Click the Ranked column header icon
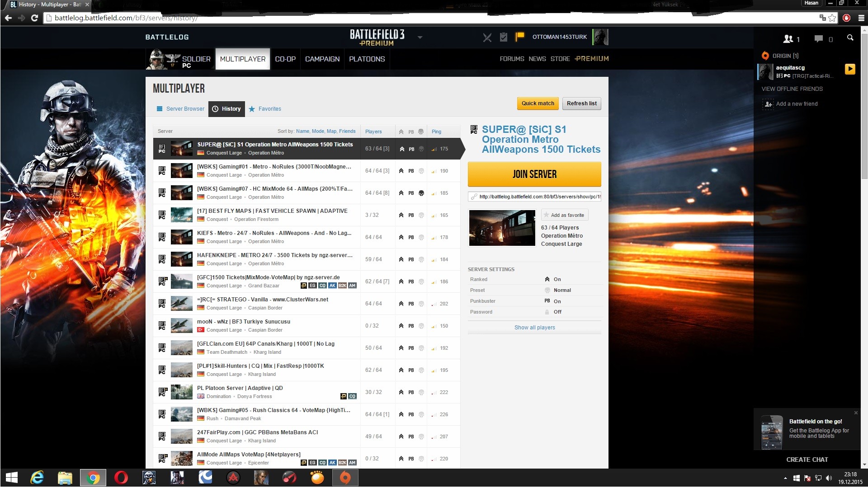The height and width of the screenshot is (488, 868). tap(401, 132)
